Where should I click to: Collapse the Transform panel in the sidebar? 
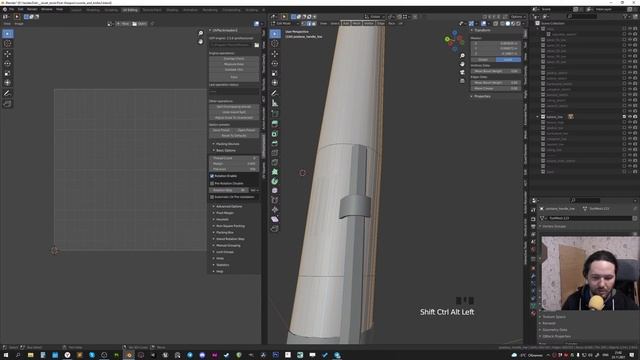click(482, 30)
